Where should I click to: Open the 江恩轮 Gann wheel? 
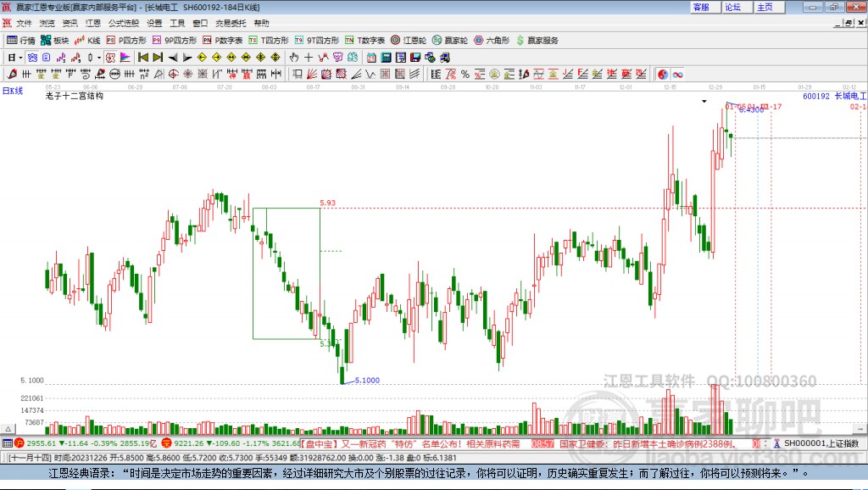click(409, 41)
